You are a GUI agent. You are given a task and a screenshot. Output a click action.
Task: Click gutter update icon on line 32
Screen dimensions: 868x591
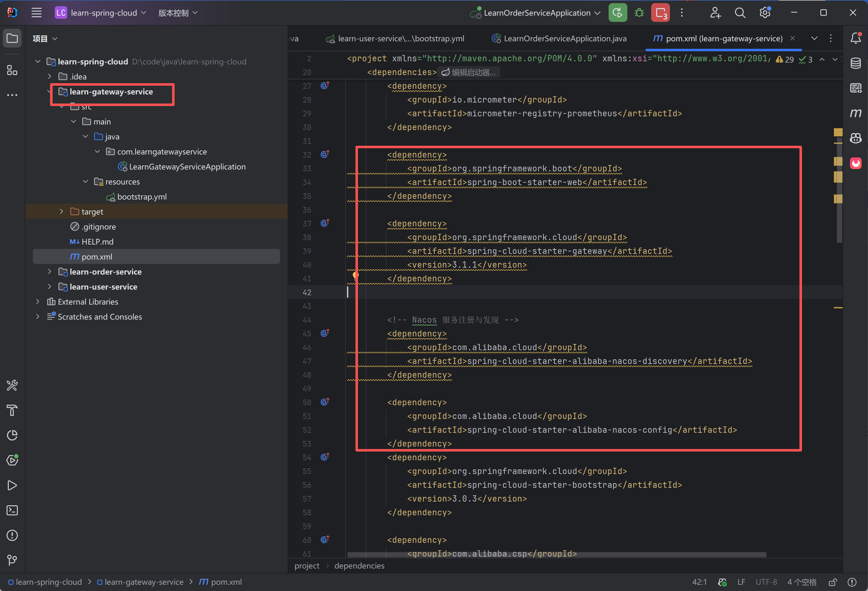[x=325, y=154]
